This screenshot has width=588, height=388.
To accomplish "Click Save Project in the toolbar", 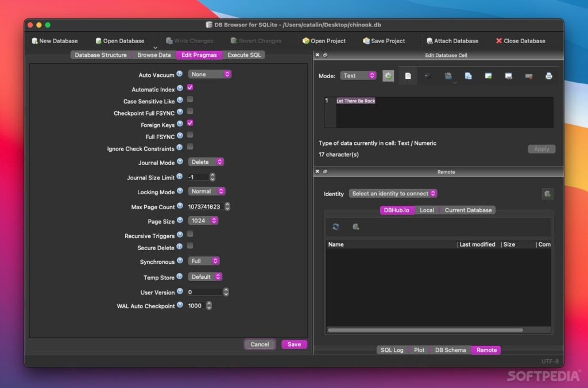I will click(x=384, y=41).
